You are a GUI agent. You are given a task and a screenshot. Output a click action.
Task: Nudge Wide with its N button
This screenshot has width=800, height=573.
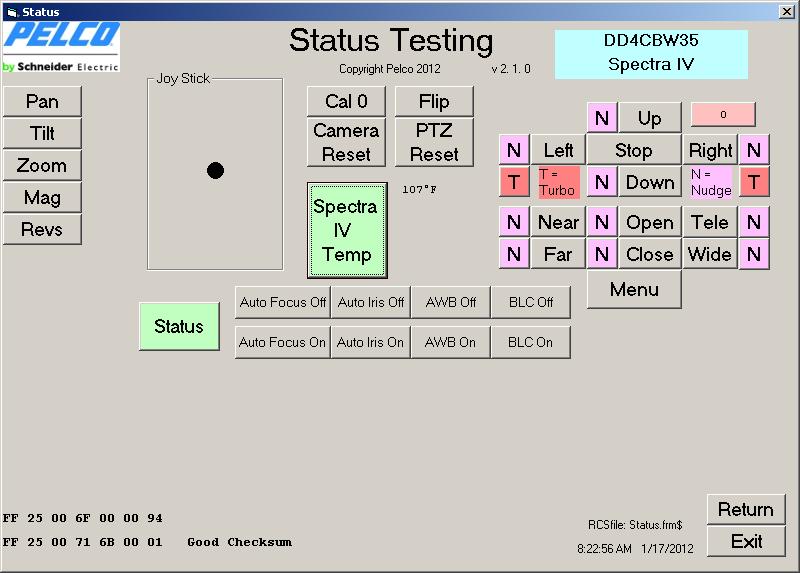pos(754,254)
